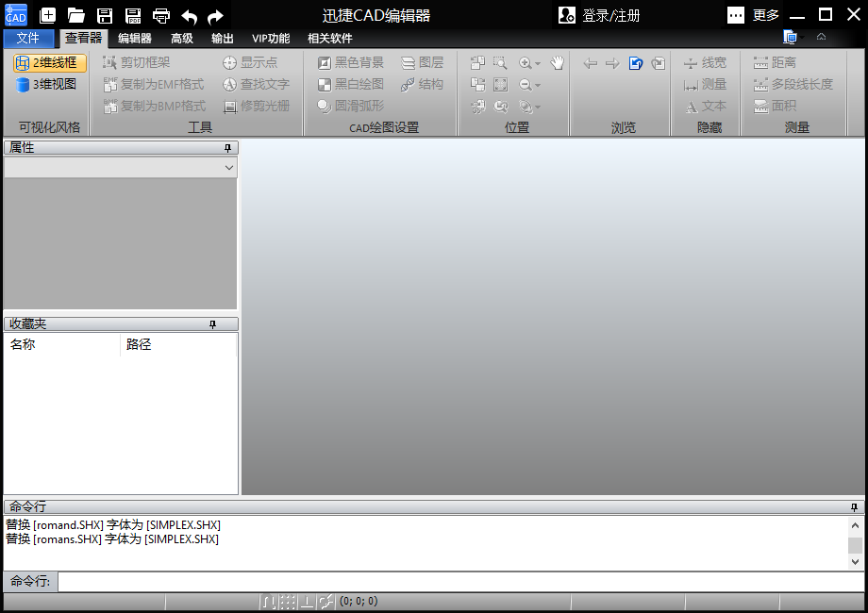Click the blue previous view icon
This screenshot has width=868, height=613.
click(x=636, y=63)
